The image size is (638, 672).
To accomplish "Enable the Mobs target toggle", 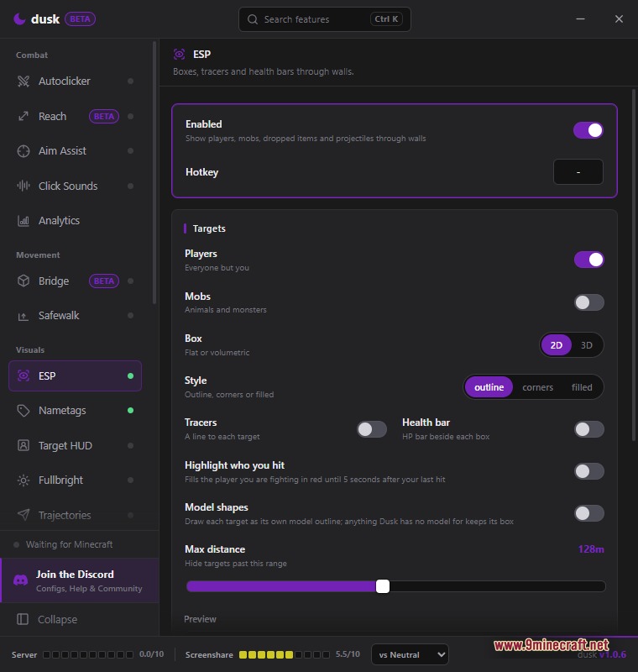I will (x=589, y=302).
